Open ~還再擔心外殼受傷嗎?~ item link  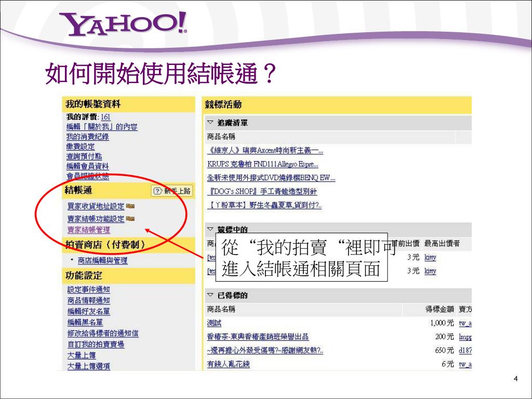point(265,350)
